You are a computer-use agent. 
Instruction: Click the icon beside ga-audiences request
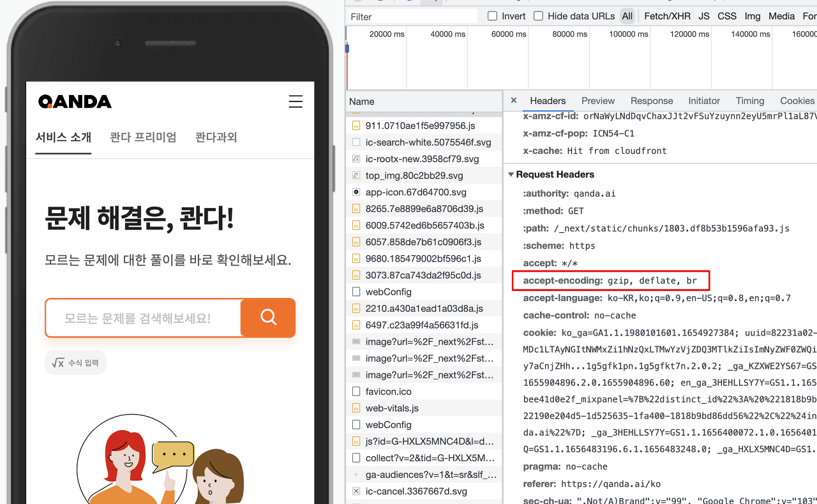(x=356, y=474)
